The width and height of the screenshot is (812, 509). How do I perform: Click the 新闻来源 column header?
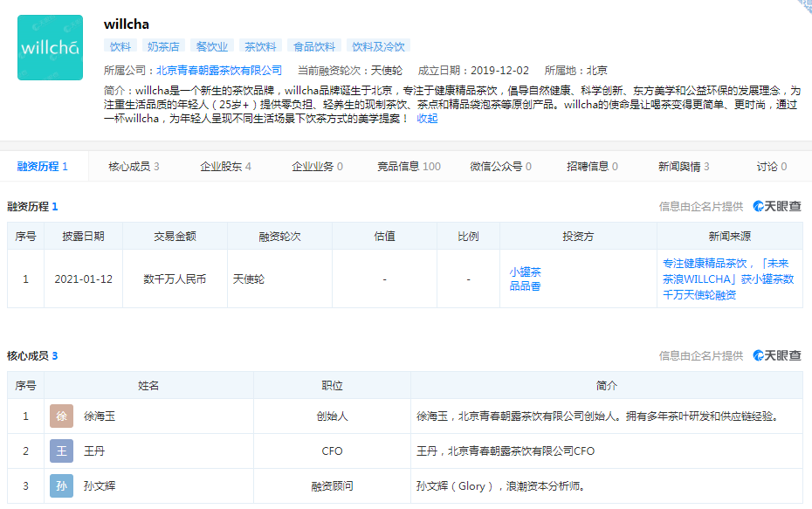coord(730,236)
